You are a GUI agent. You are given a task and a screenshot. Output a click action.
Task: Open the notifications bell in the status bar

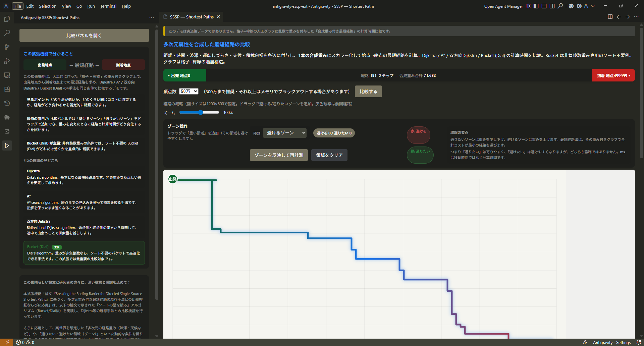click(x=638, y=342)
